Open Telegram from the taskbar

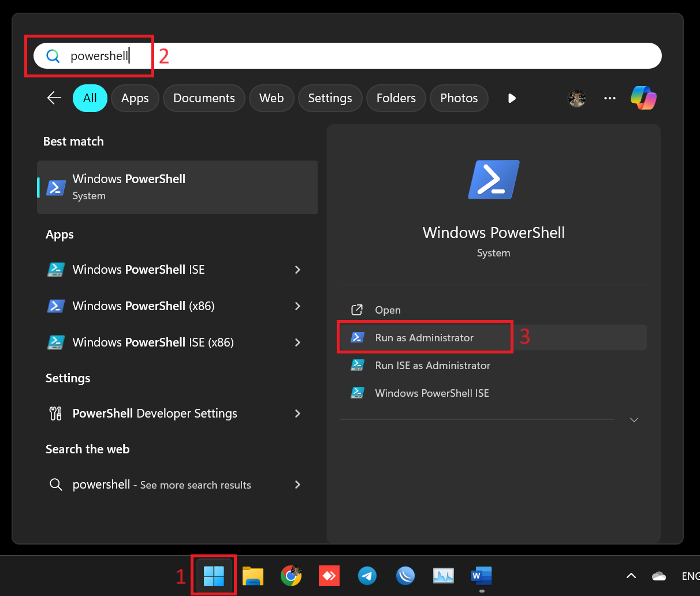367,576
